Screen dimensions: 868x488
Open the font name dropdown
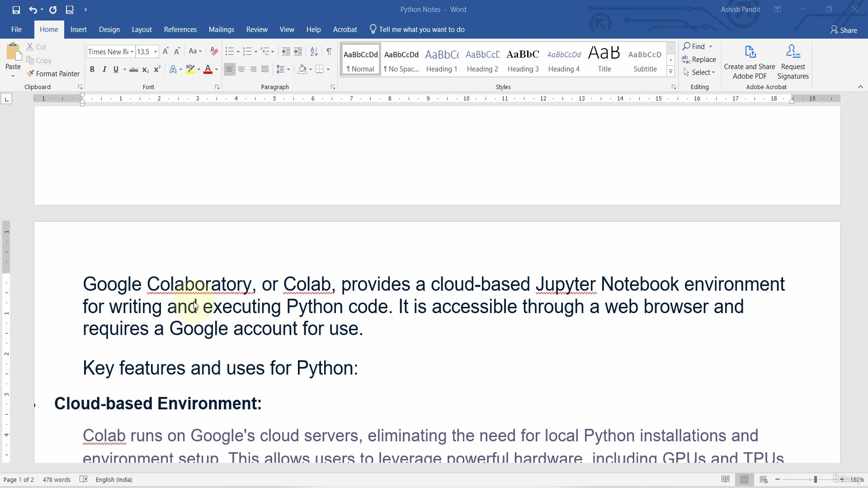point(132,52)
